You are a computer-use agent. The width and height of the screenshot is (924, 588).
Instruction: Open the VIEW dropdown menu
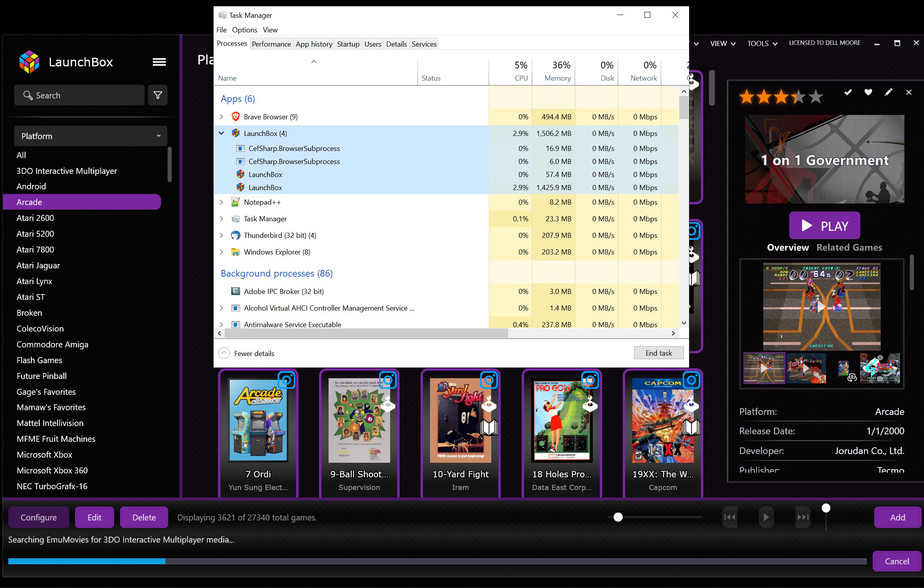(723, 43)
